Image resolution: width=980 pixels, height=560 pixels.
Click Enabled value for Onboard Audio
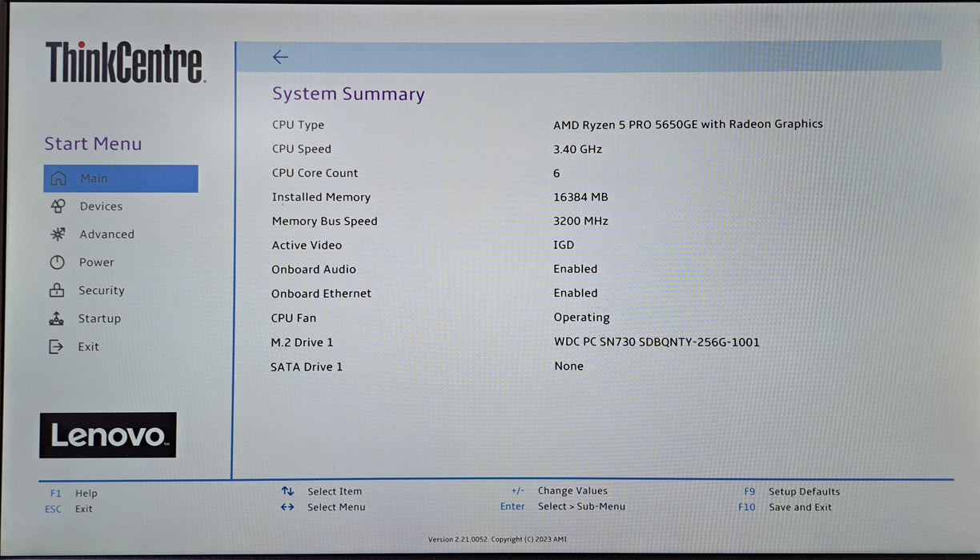(576, 269)
